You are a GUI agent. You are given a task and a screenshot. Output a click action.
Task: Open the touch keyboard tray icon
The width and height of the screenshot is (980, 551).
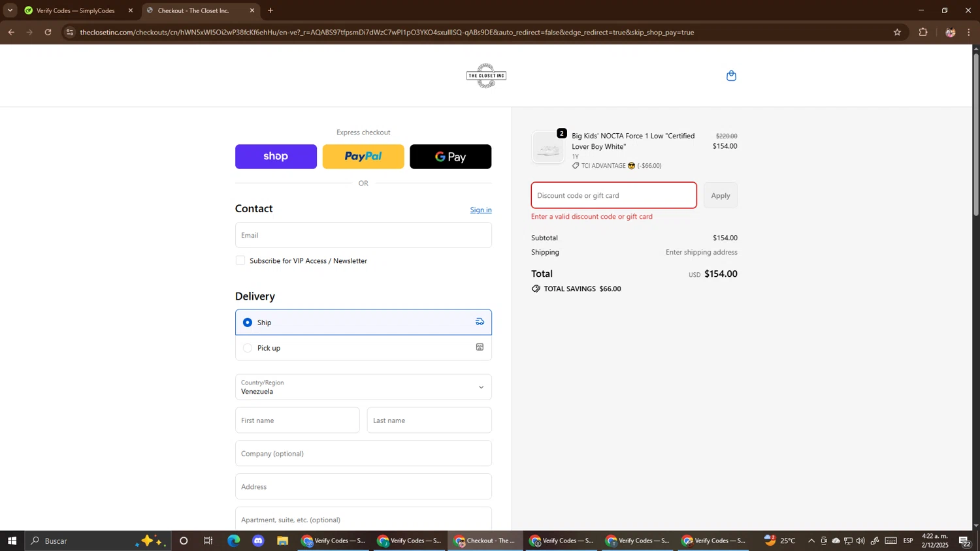coord(891,541)
